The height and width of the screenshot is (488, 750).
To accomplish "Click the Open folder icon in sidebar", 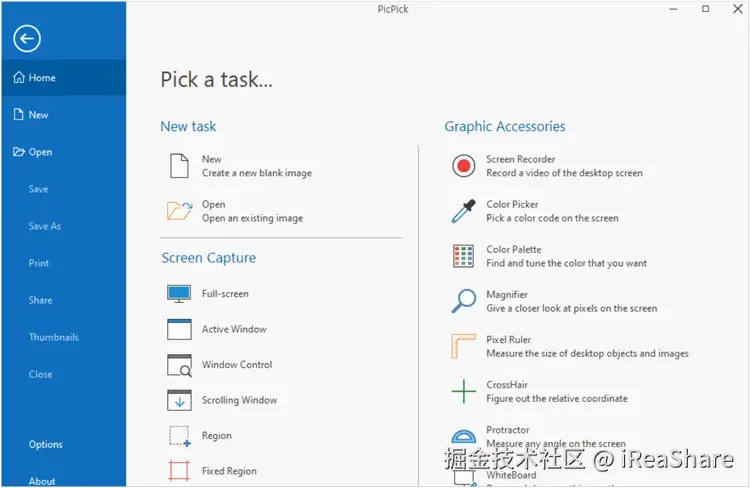I will [x=19, y=152].
